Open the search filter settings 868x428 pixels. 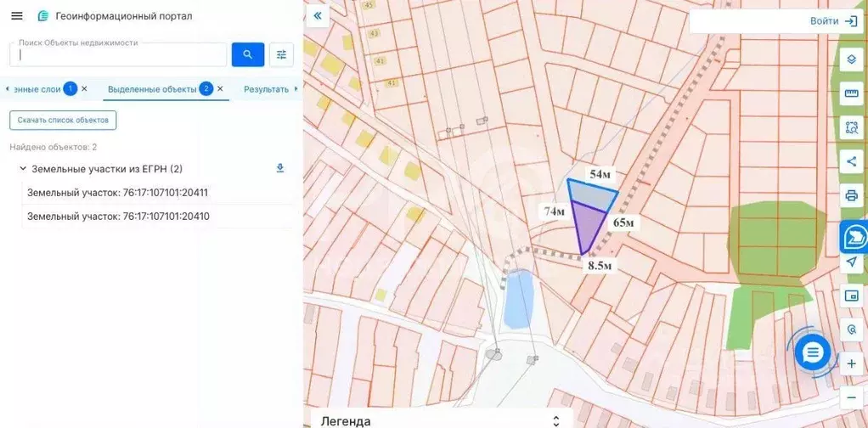(x=281, y=54)
